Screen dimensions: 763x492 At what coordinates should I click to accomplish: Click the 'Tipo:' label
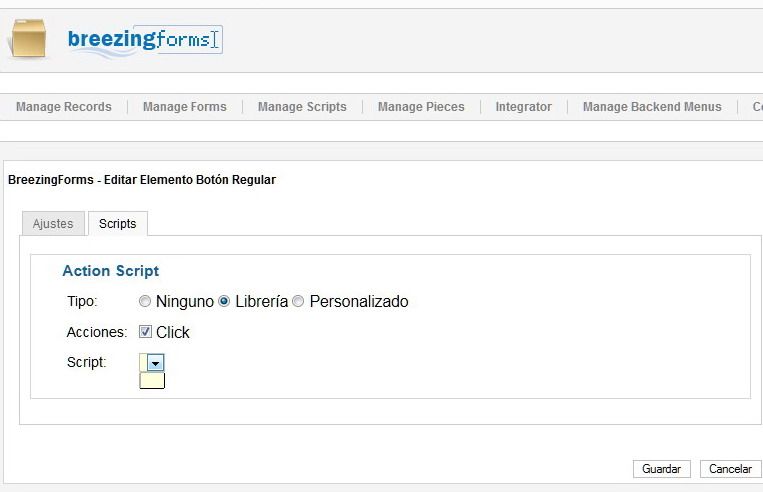[82, 301]
